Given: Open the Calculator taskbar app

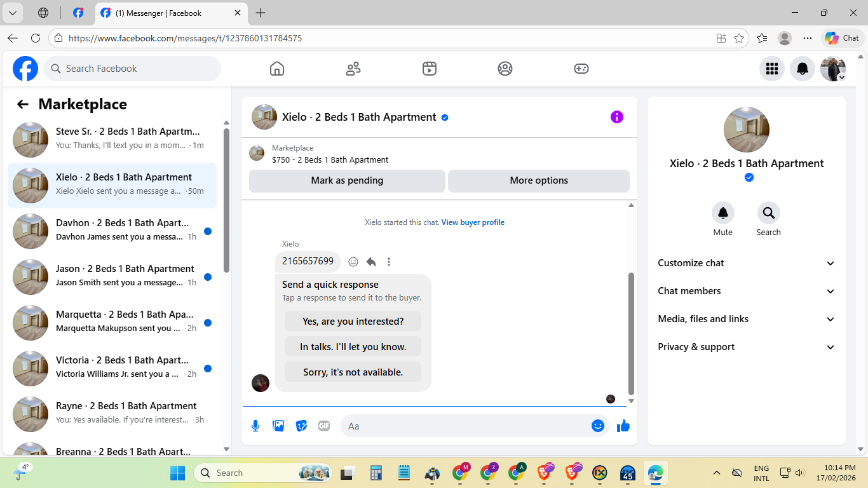Looking at the screenshot, I should pyautogui.click(x=376, y=473).
